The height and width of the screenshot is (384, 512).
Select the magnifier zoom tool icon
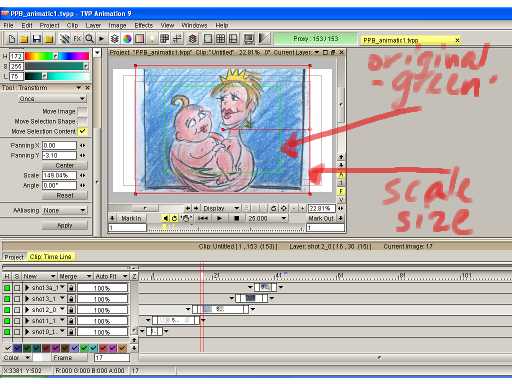89,39
